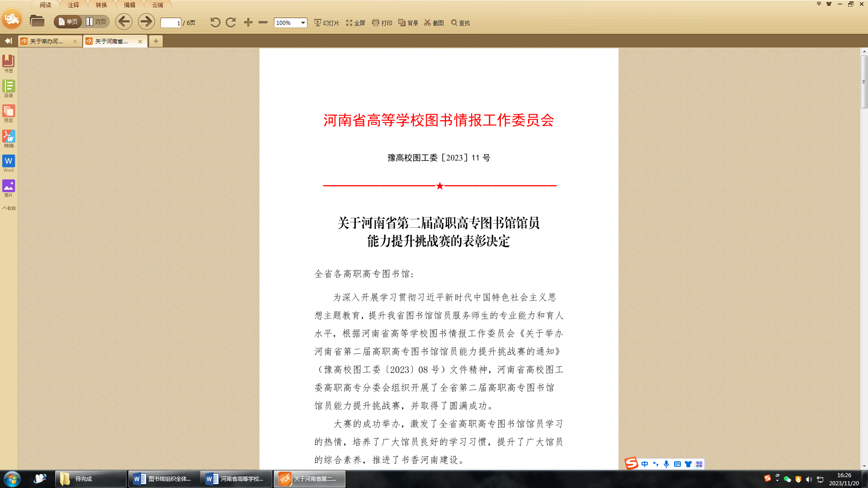
Task: Zoom out with the minus icon
Action: tap(263, 22)
